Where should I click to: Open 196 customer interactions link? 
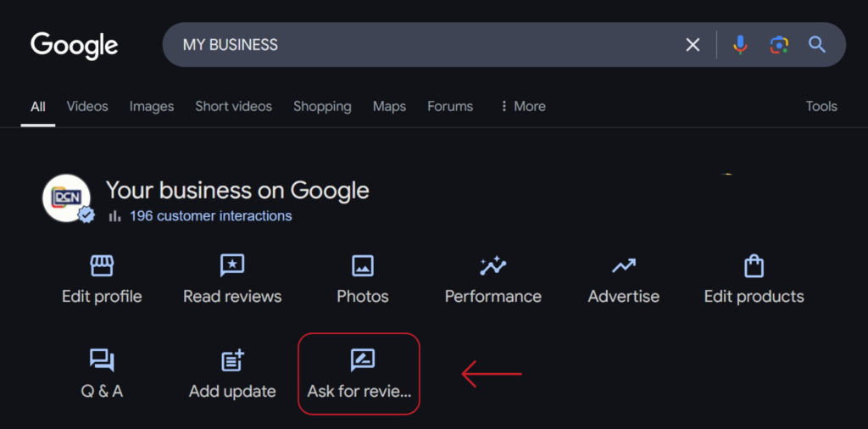[210, 216]
